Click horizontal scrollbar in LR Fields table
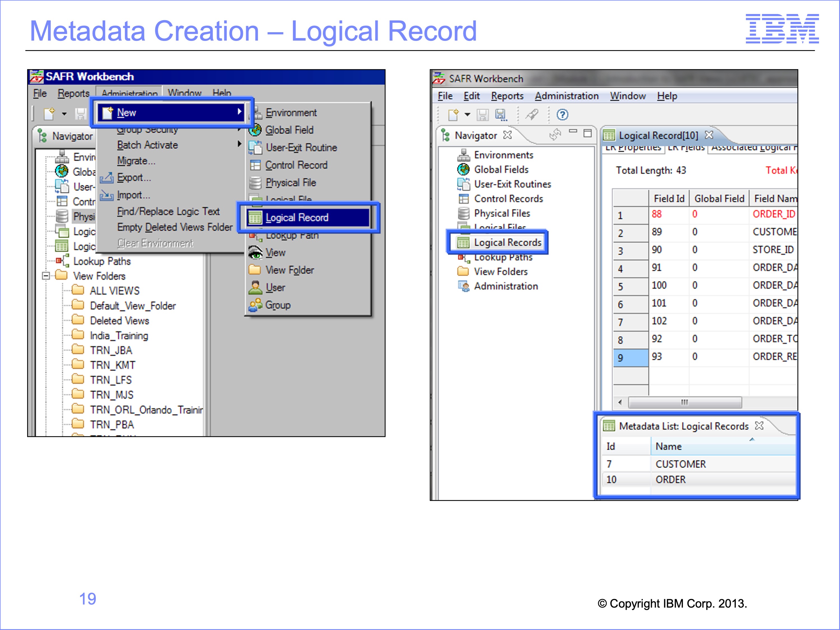Screen dimensions: 840x630 click(x=685, y=402)
